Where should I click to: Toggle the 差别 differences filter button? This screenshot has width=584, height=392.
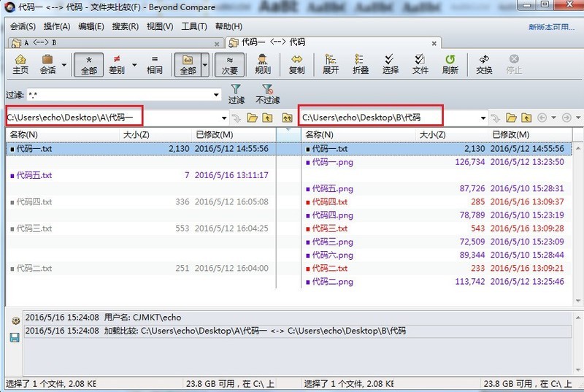click(117, 64)
